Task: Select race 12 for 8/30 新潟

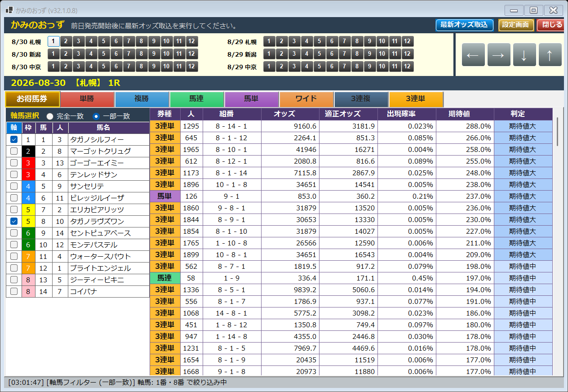Action: (191, 54)
